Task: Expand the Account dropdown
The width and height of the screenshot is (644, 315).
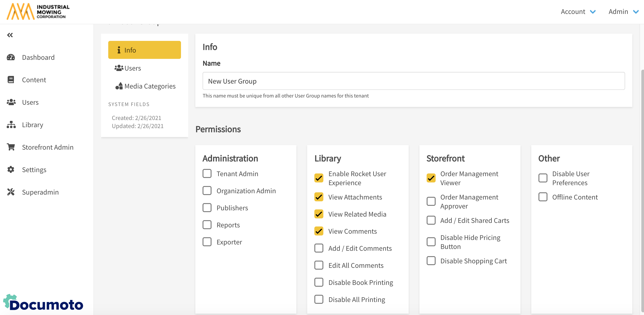Action: pyautogui.click(x=578, y=11)
